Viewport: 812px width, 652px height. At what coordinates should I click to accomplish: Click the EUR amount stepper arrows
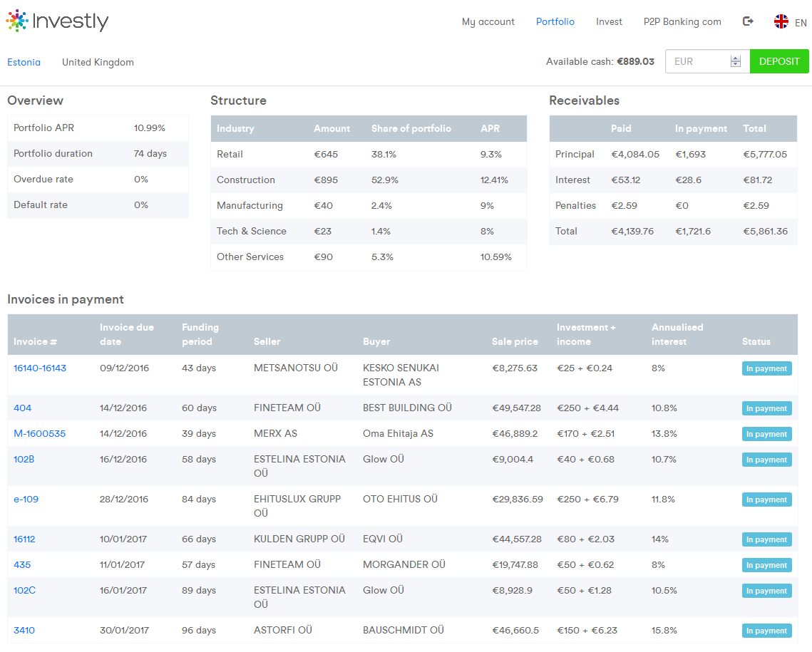[x=735, y=61]
